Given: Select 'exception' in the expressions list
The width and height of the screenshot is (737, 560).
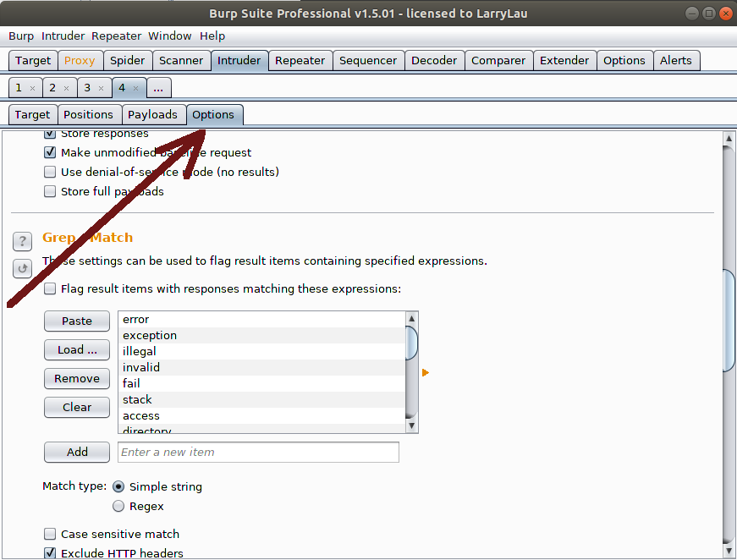Looking at the screenshot, I should point(261,336).
